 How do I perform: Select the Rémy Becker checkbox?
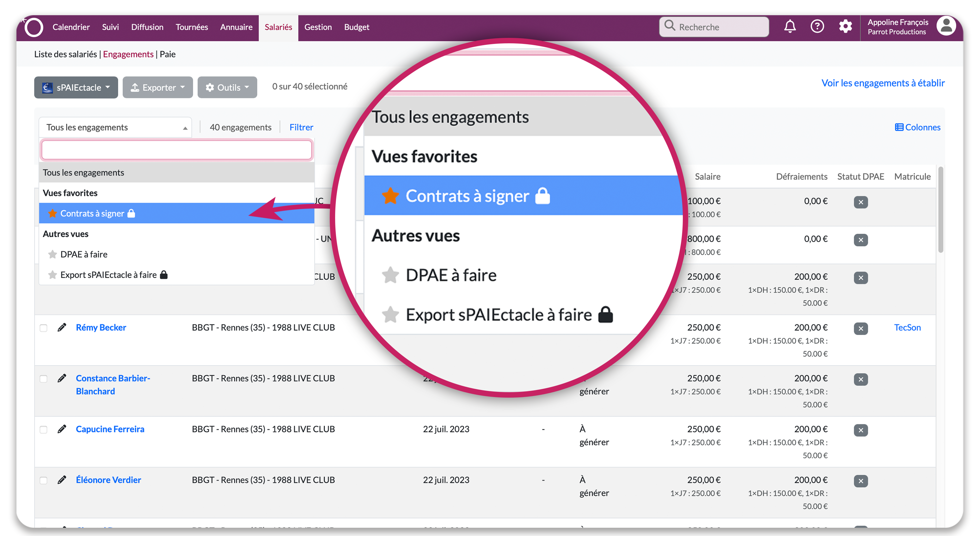pyautogui.click(x=43, y=328)
